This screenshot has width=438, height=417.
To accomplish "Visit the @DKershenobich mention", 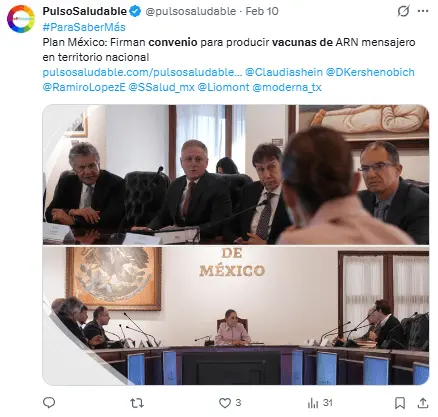I will point(370,72).
